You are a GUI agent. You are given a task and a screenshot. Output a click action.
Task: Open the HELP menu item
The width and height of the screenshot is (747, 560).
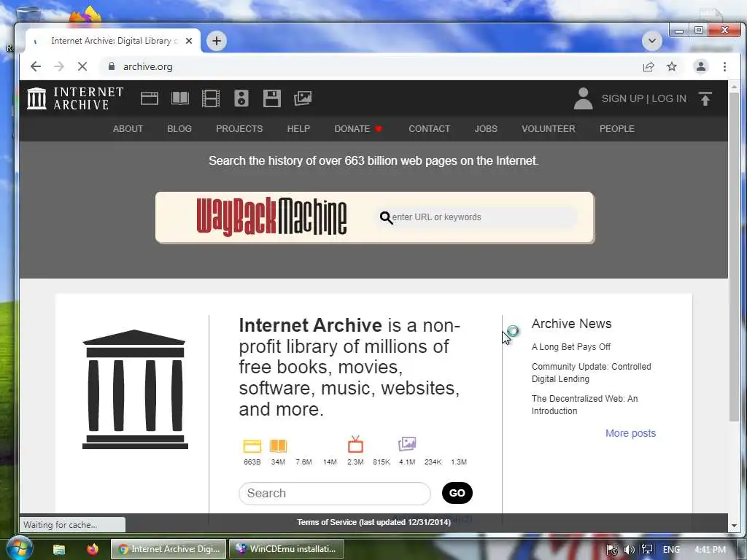[298, 128]
